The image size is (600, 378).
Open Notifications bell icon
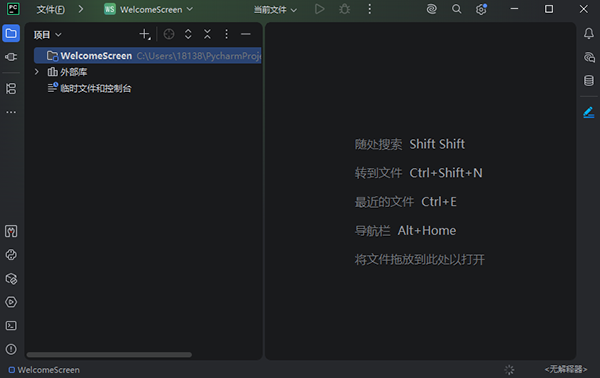(589, 34)
